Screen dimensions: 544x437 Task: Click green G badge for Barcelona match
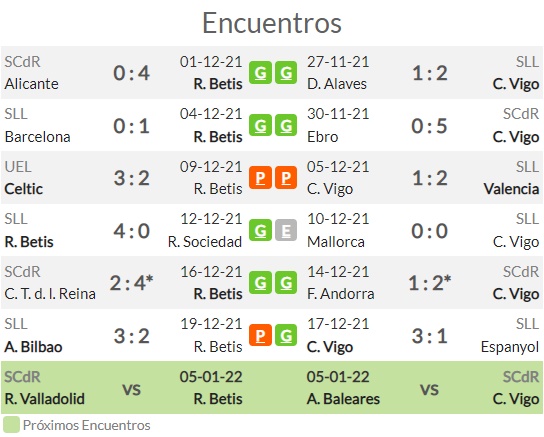(260, 125)
